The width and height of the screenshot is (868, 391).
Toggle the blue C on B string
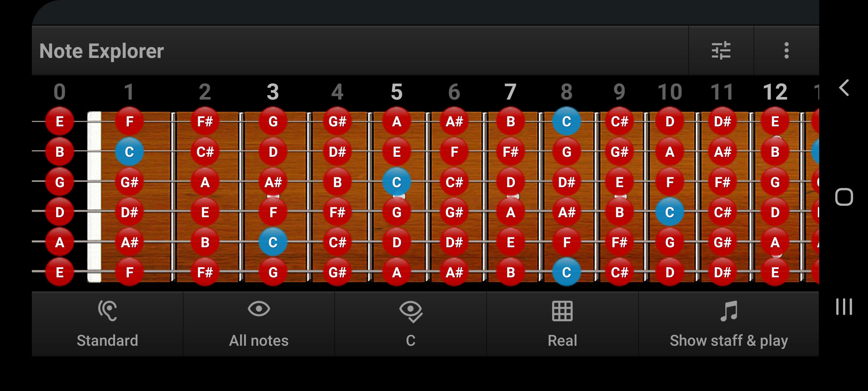click(x=129, y=152)
